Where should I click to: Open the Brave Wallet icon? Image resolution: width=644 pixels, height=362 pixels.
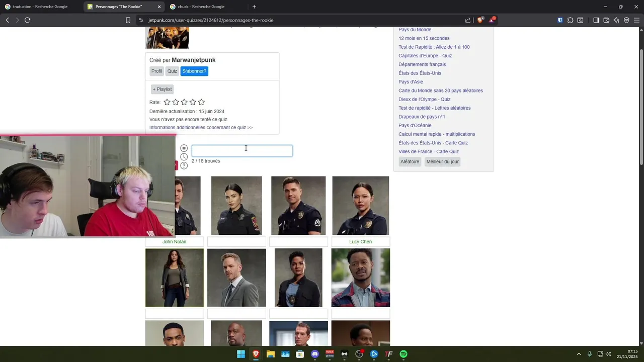[x=606, y=20]
